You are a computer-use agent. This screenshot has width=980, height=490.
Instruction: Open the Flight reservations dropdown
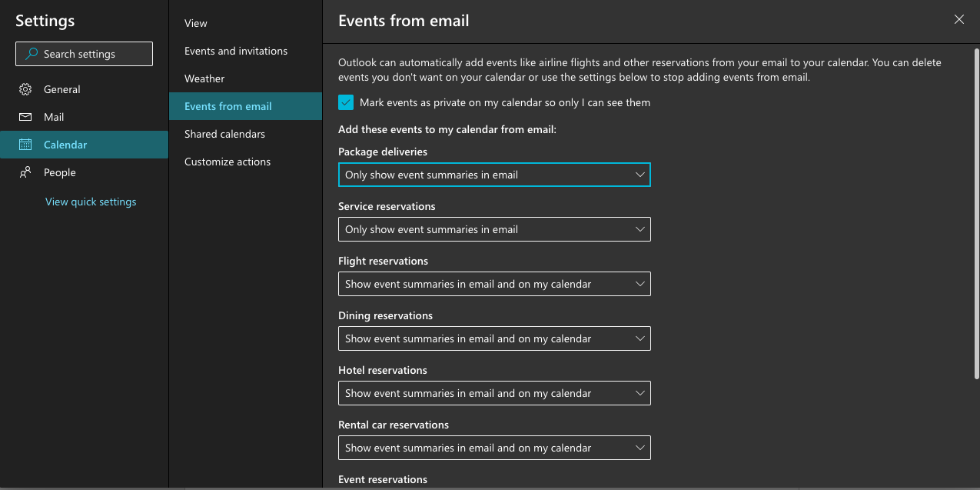(494, 284)
